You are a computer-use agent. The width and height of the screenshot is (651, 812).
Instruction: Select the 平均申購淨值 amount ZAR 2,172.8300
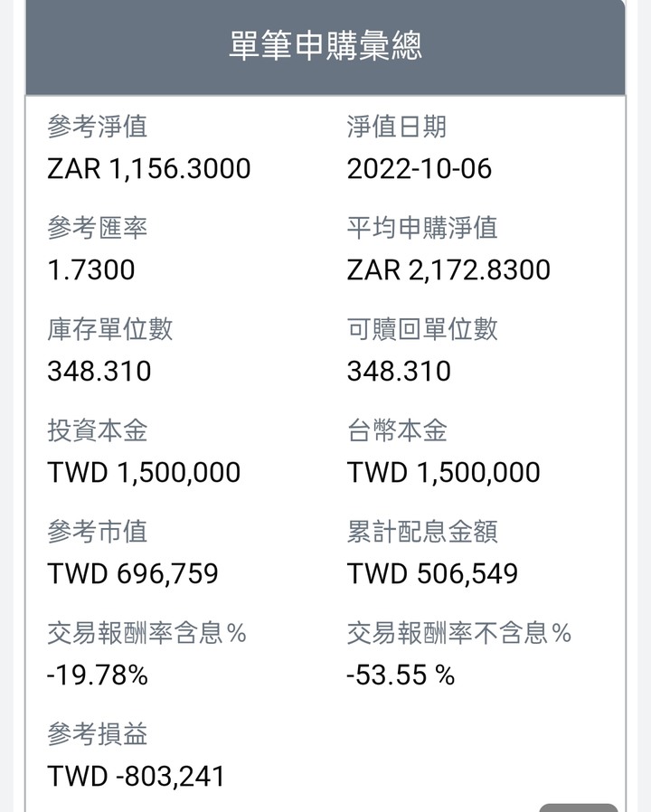click(x=448, y=269)
